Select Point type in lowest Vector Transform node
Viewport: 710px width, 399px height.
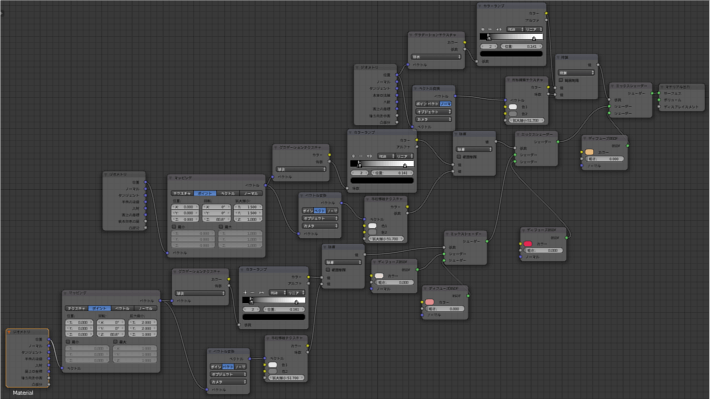(x=216, y=366)
